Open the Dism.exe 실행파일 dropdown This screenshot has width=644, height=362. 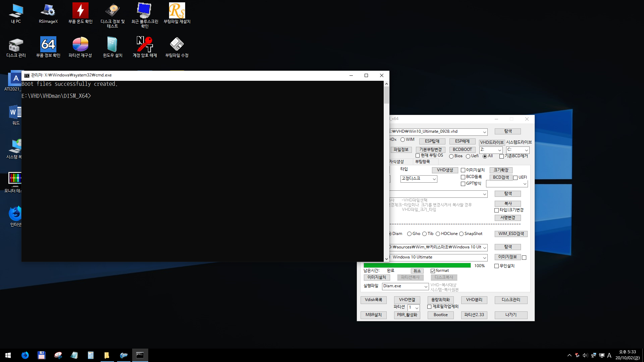tap(426, 287)
